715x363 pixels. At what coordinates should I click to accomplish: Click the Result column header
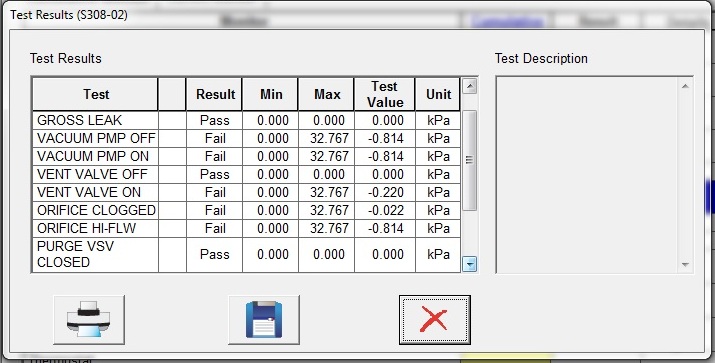(x=214, y=94)
